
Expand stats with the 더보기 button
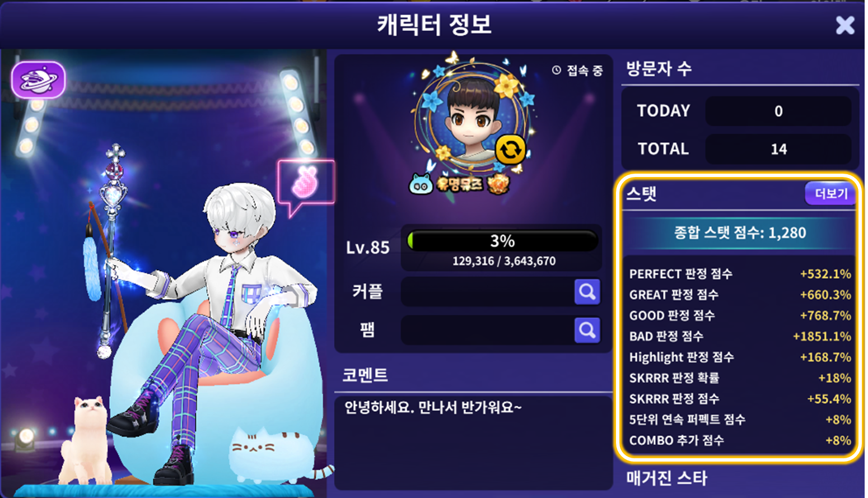click(x=830, y=194)
